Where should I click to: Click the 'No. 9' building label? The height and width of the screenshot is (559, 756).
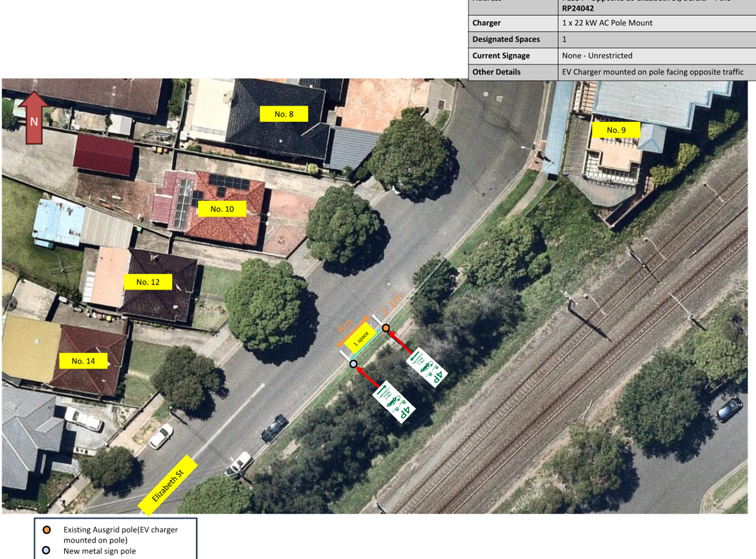click(x=616, y=130)
